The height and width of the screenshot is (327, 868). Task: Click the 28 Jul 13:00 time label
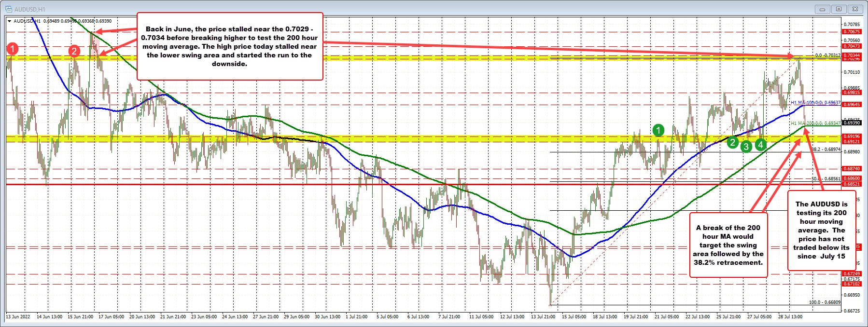791,317
